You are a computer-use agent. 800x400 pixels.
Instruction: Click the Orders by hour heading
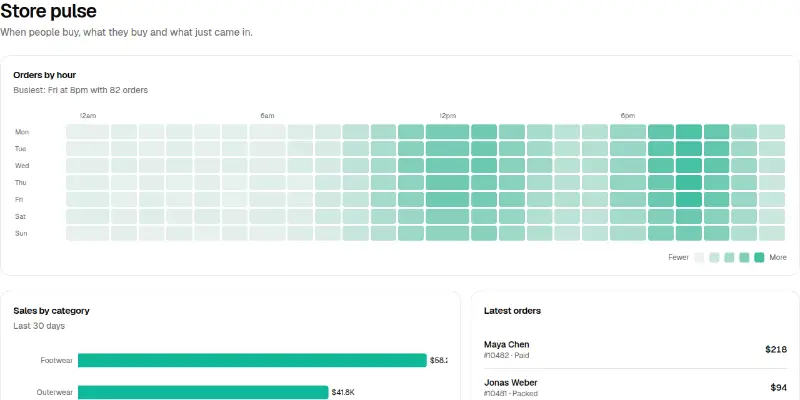point(44,75)
